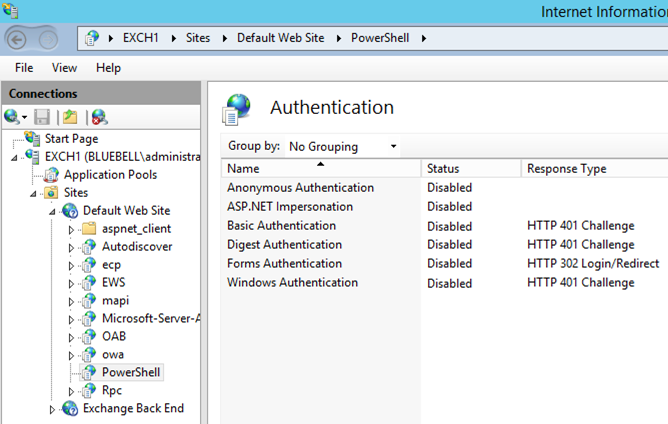The width and height of the screenshot is (668, 424).
Task: Click the Exchange Back End globe icon
Action: (70, 408)
